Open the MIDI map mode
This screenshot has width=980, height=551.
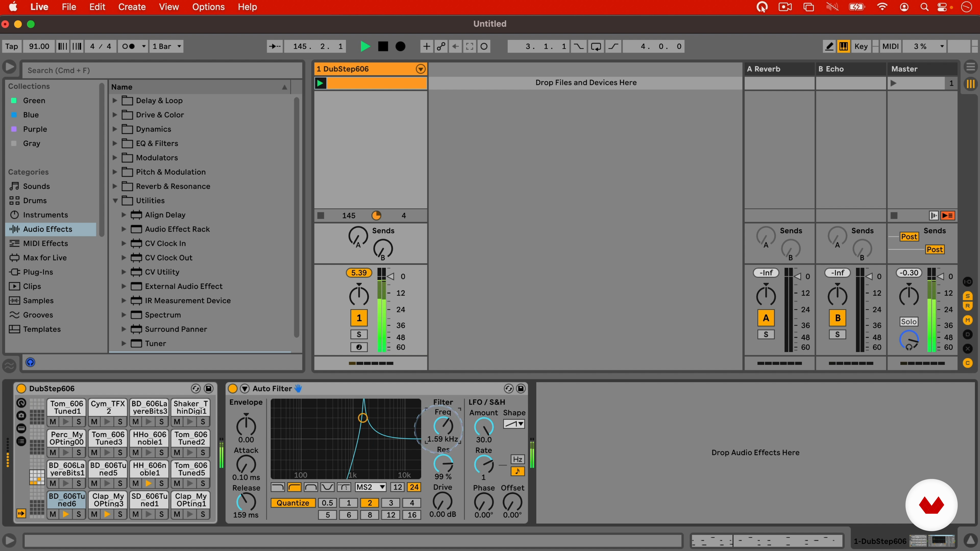(890, 46)
